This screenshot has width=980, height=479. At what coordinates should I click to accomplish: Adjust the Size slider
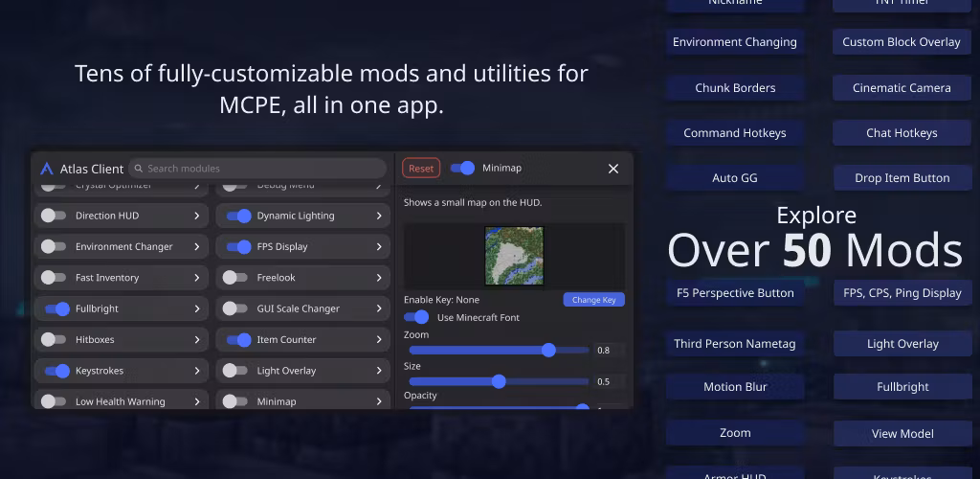[x=499, y=381]
